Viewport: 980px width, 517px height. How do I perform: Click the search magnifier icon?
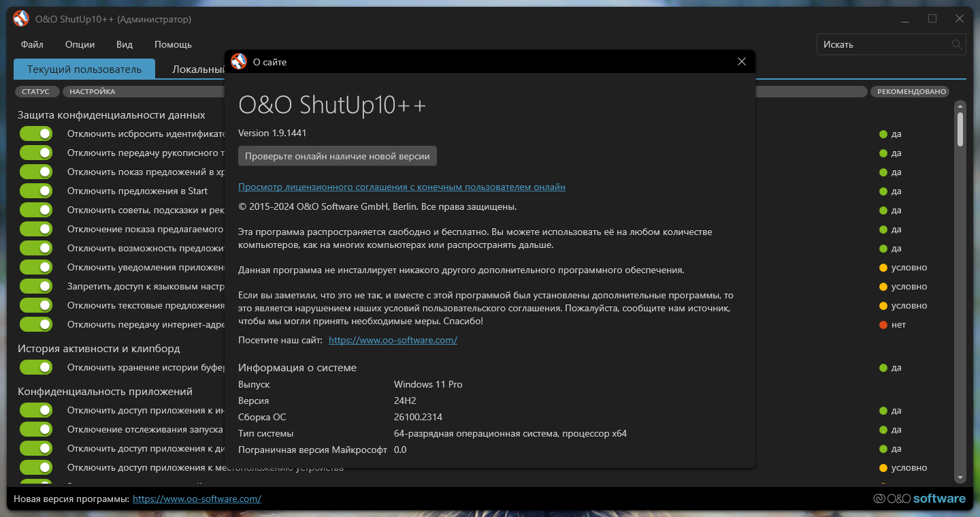(x=957, y=44)
